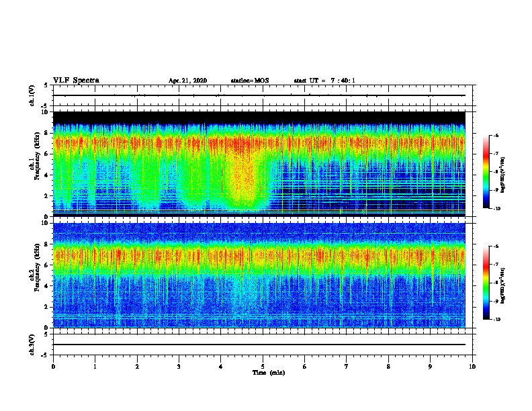This screenshot has height=411, width=532.
Task: Click the ch.1 spectrogram color scale bar
Action: (x=486, y=172)
